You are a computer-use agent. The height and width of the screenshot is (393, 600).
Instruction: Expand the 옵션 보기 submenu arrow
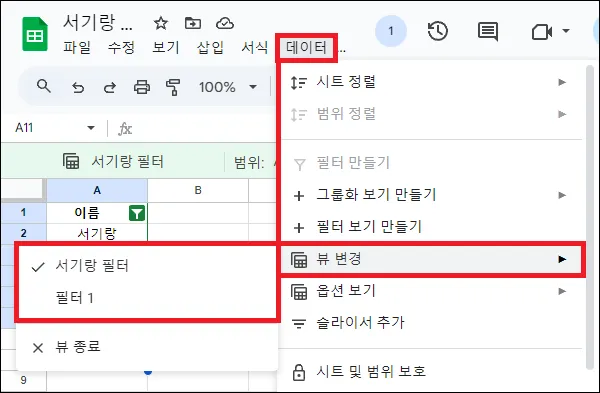pyautogui.click(x=562, y=291)
